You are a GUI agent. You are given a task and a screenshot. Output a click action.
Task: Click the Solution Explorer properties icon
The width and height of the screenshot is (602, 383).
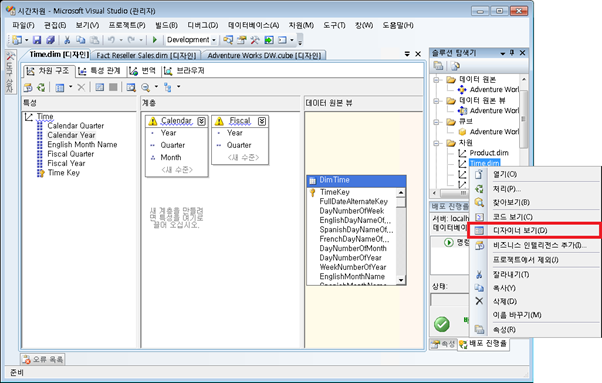(x=438, y=66)
